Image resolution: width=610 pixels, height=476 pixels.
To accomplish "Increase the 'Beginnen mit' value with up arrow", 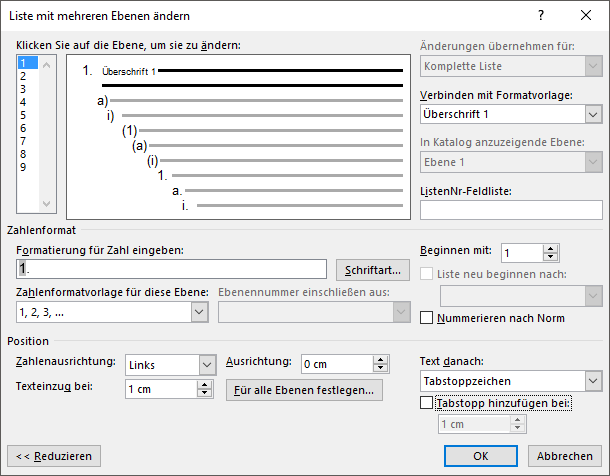I will click(x=550, y=248).
